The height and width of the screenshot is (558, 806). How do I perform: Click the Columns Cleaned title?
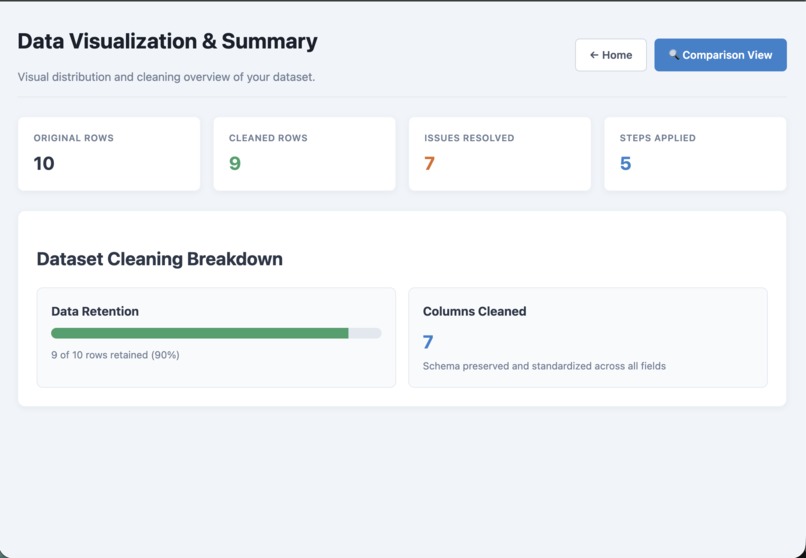click(x=474, y=311)
